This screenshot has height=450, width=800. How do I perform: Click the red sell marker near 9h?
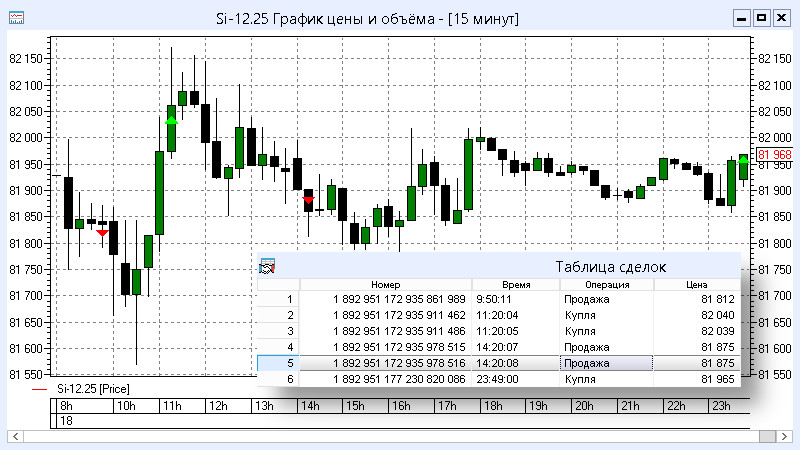tap(102, 231)
